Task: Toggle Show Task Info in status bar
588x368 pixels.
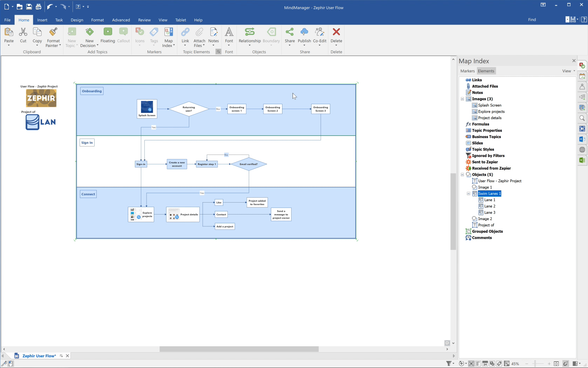Action: click(x=485, y=364)
